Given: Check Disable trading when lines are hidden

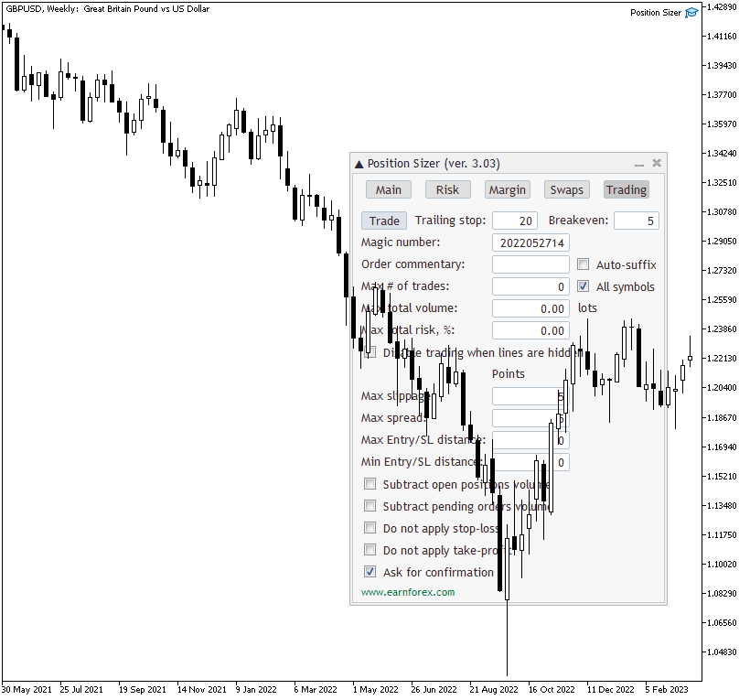Looking at the screenshot, I should [370, 352].
